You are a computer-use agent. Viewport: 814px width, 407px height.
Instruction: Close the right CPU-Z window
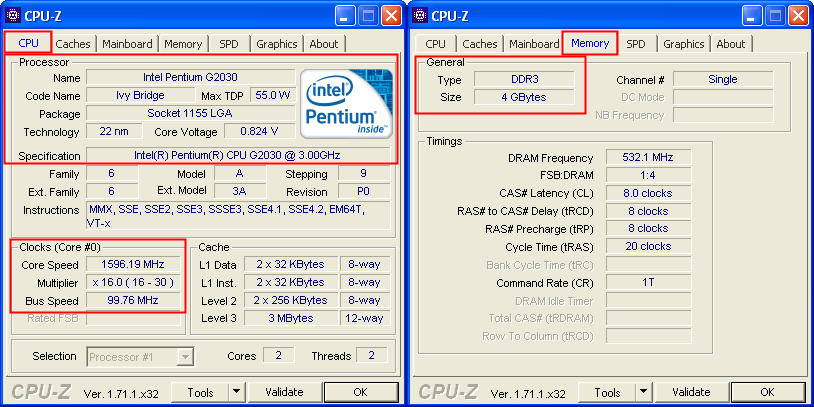tap(798, 16)
